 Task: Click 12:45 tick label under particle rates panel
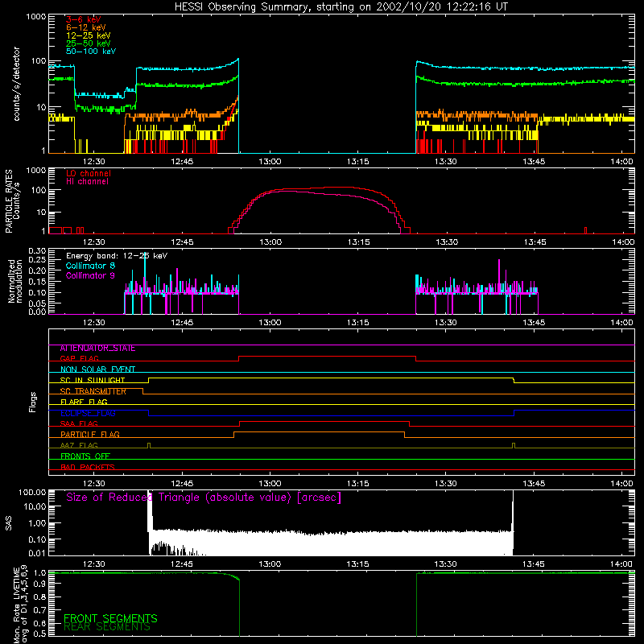click(x=183, y=242)
